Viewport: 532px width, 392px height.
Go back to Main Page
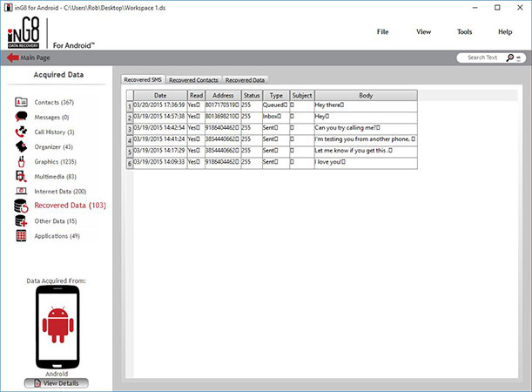pos(30,57)
